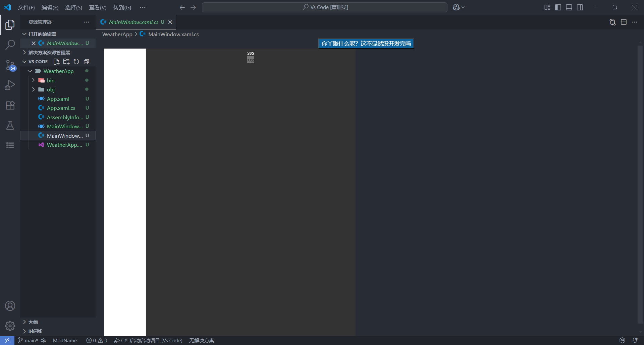Open the 编辑(E) menu

point(50,7)
